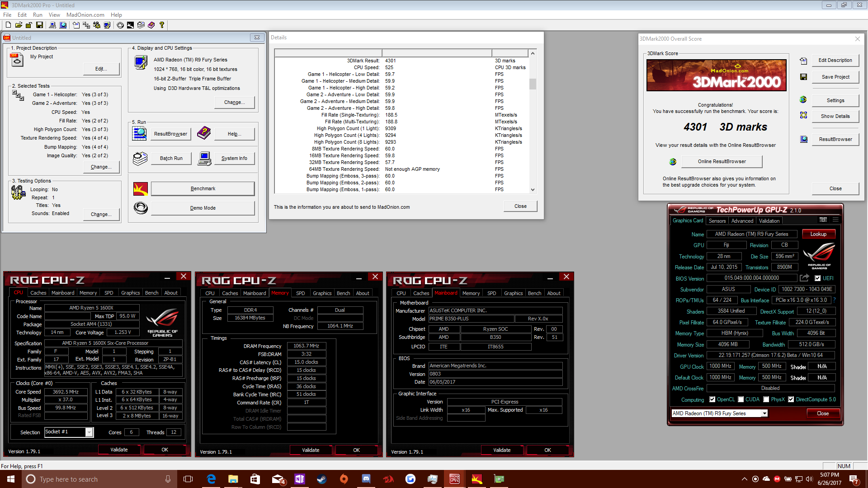
Task: Toggle the OpenCL checkbox in GPU-Z
Action: 712,399
